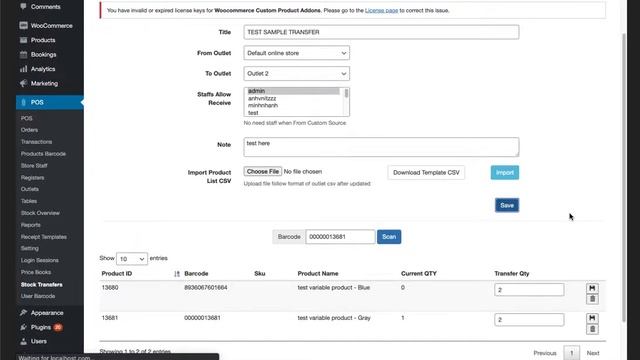Viewport: 640px width, 360px height.
Task: Save the row for product 13680
Action: tap(592, 288)
